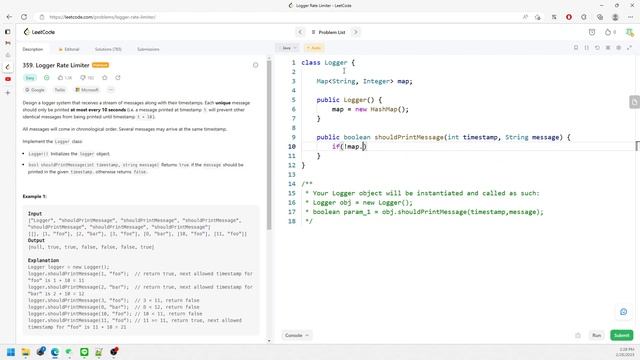Viewport: 640px width, 360px height.
Task: Select the YouTube vertical tab
Action: tap(8, 79)
